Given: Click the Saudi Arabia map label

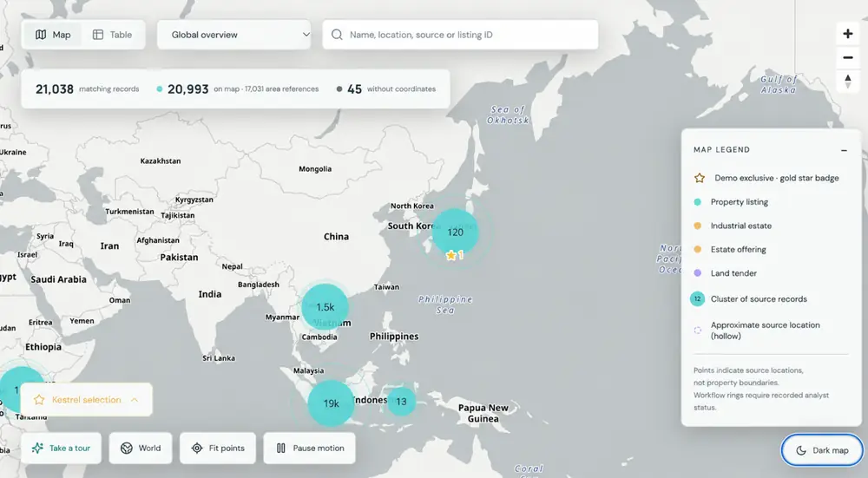Looking at the screenshot, I should pyautogui.click(x=58, y=279).
